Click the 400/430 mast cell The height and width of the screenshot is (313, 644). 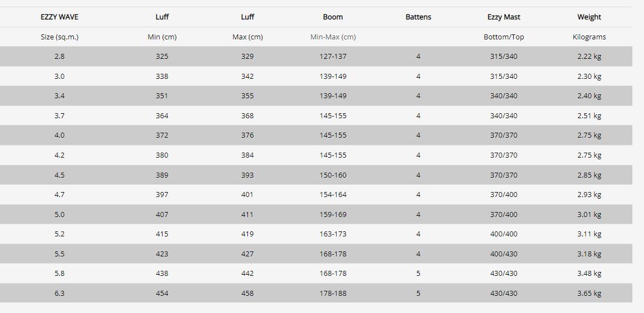504,254
